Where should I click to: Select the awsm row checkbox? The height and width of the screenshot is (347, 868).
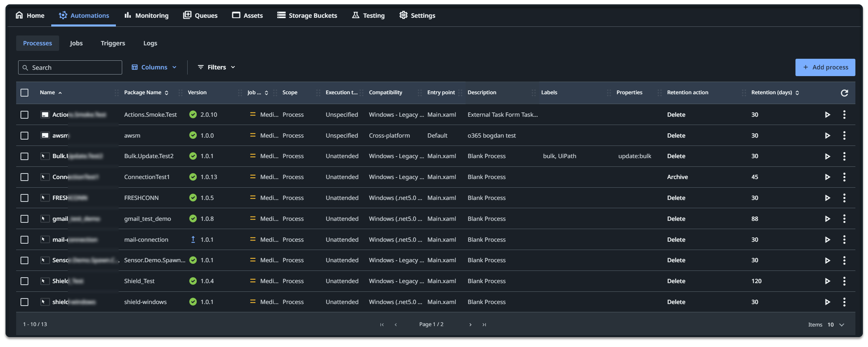pyautogui.click(x=24, y=136)
